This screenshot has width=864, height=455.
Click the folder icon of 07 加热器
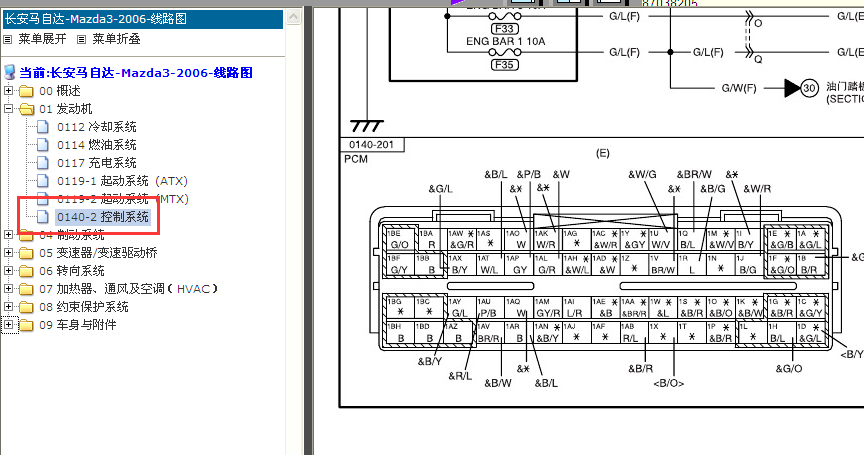pyautogui.click(x=26, y=289)
